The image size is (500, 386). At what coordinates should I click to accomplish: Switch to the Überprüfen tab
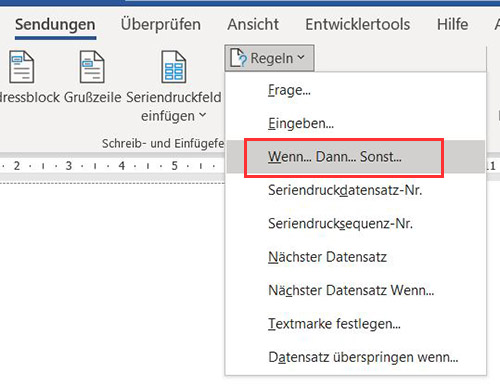tap(161, 25)
